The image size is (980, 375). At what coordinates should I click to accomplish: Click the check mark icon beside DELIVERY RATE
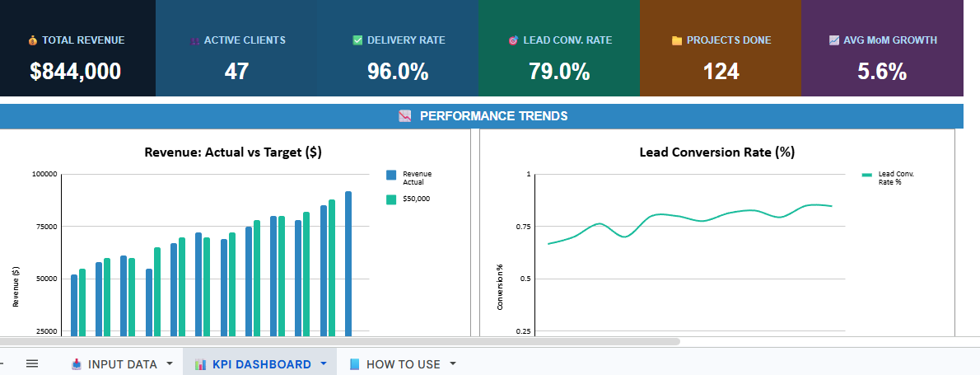coord(357,40)
